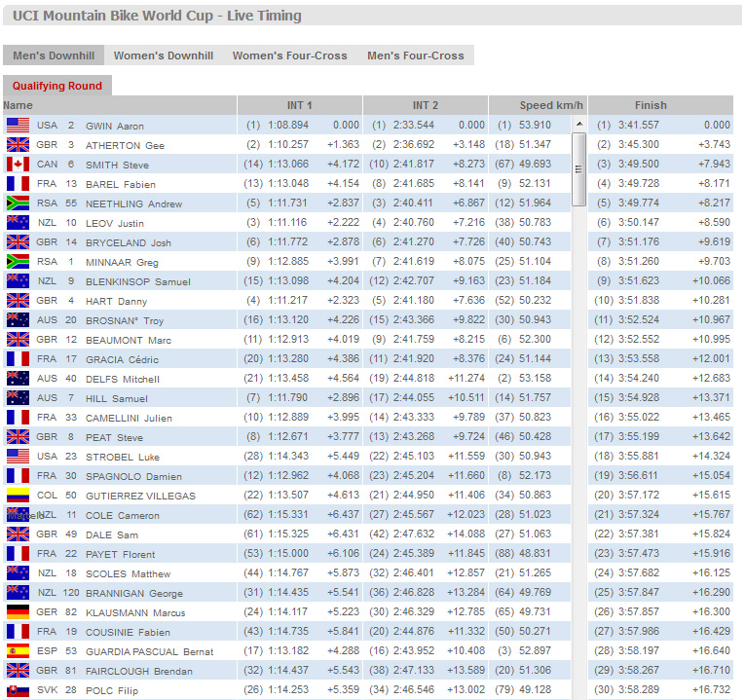Click German flag beside KLAUSMANN Marcus
Viewport: 745px width, 700px height.
coord(19,612)
